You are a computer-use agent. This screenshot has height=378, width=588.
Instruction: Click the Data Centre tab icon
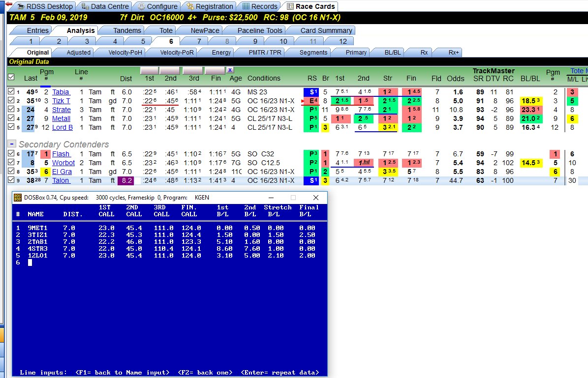pos(86,6)
